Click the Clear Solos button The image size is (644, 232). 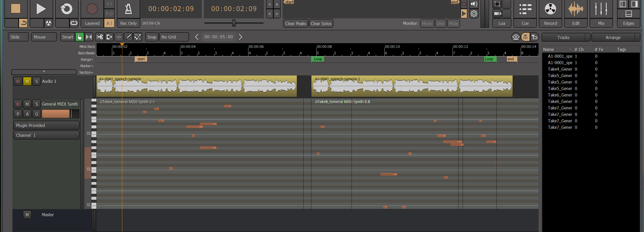[x=321, y=24]
